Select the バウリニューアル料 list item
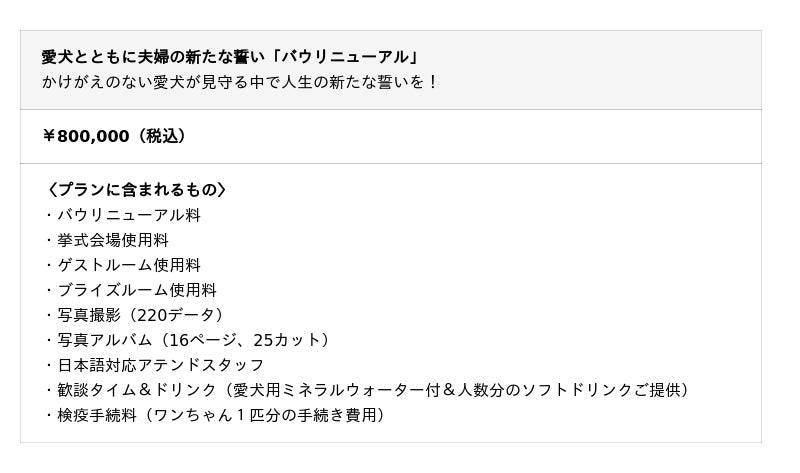 click(x=128, y=215)
